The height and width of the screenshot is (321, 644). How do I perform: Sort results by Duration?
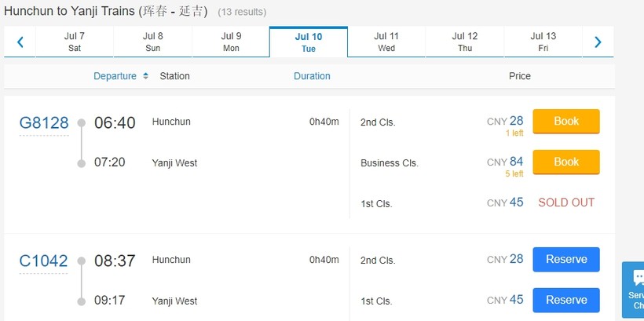click(312, 76)
